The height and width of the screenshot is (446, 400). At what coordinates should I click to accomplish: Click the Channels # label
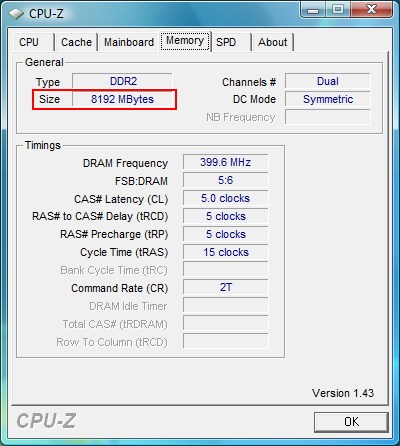coord(249,82)
